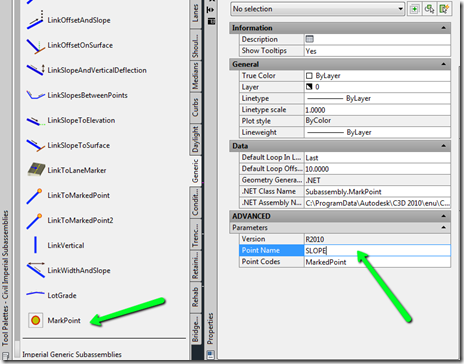Click the Imperial Generic Subassemblies heading
The height and width of the screenshot is (364, 464).
point(72,354)
